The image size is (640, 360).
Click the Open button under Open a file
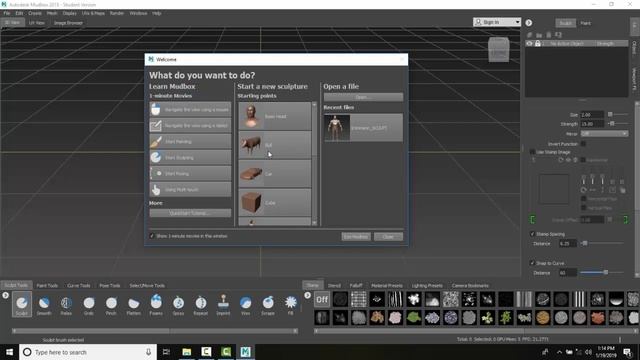[x=363, y=97]
